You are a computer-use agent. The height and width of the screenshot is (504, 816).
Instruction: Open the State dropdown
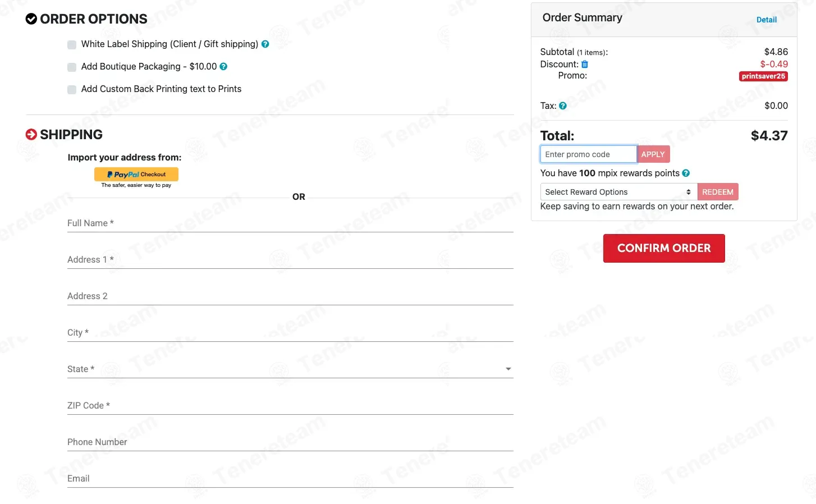coord(290,369)
